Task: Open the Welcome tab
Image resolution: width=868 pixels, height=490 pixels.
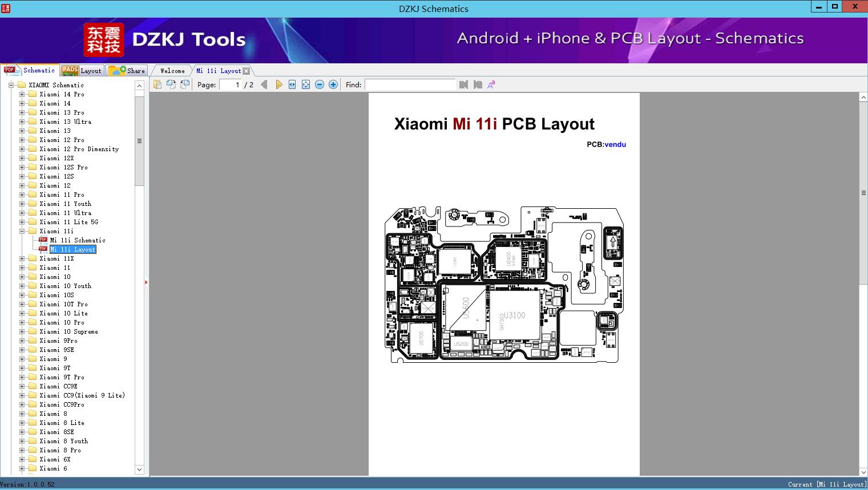Action: point(171,70)
